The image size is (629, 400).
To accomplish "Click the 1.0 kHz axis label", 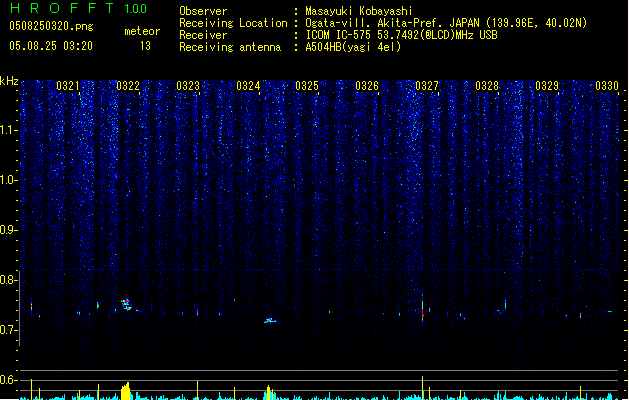I will (x=8, y=180).
